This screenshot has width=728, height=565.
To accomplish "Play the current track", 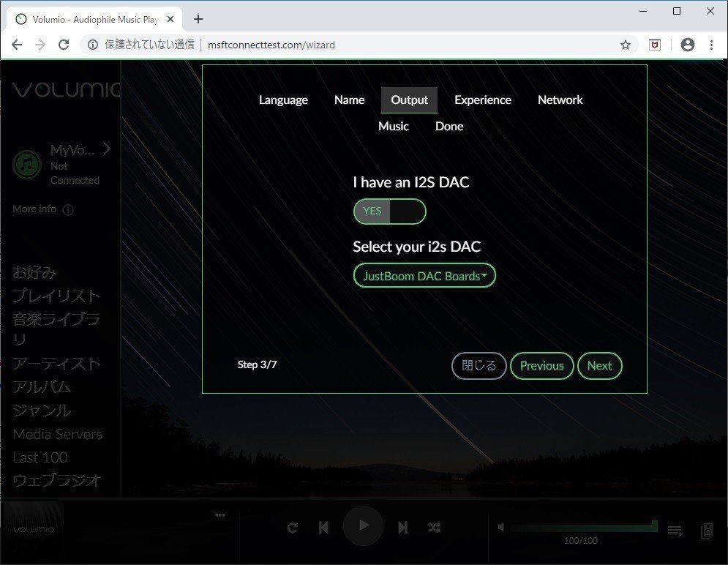I will (364, 525).
